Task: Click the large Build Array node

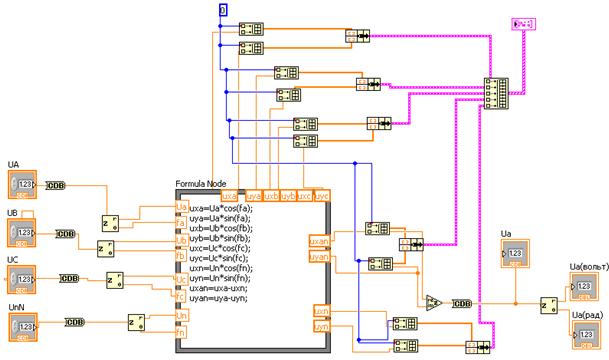Action: coord(496,93)
